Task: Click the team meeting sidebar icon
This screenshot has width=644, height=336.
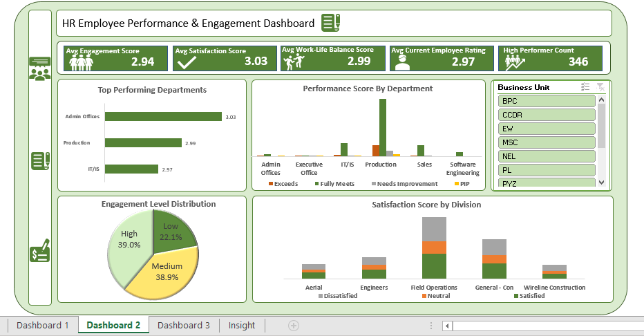Action: [x=40, y=68]
